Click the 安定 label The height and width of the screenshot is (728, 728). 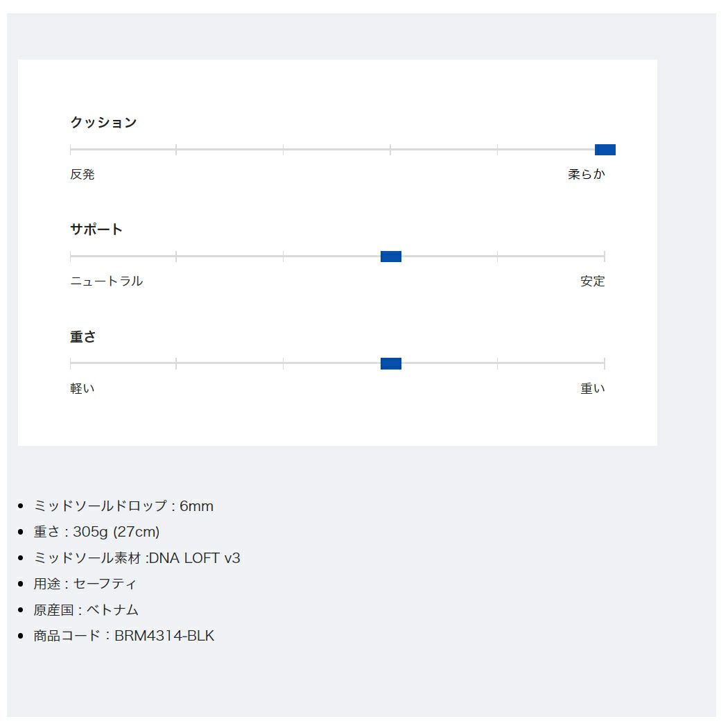(592, 281)
